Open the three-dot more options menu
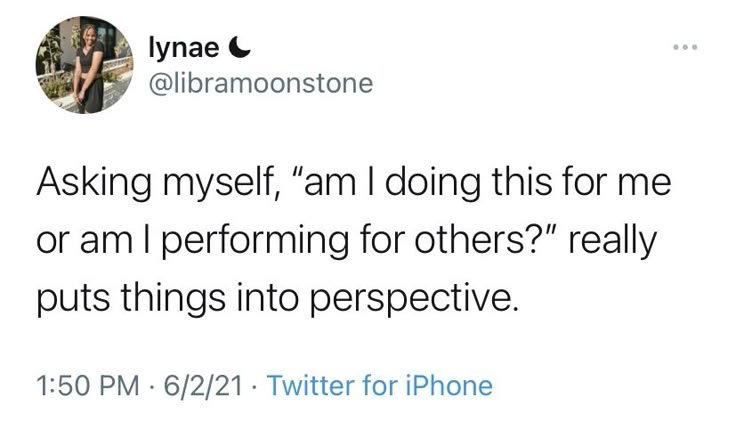 pyautogui.click(x=685, y=47)
